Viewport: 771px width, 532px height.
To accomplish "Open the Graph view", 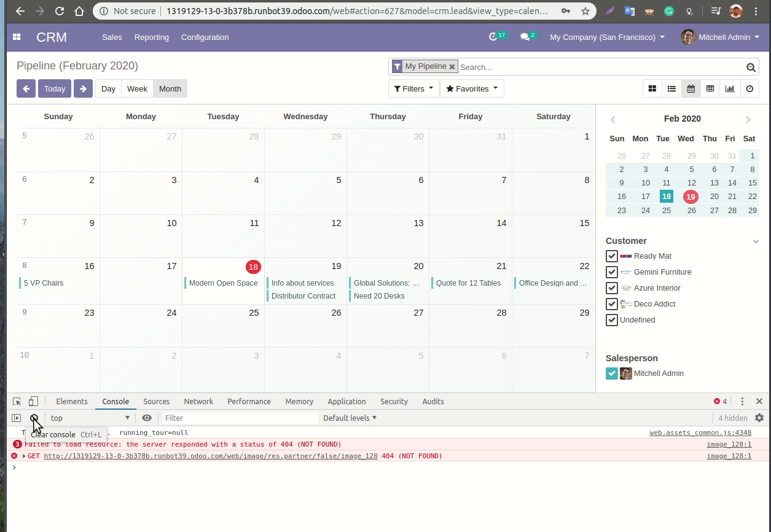I will 730,88.
